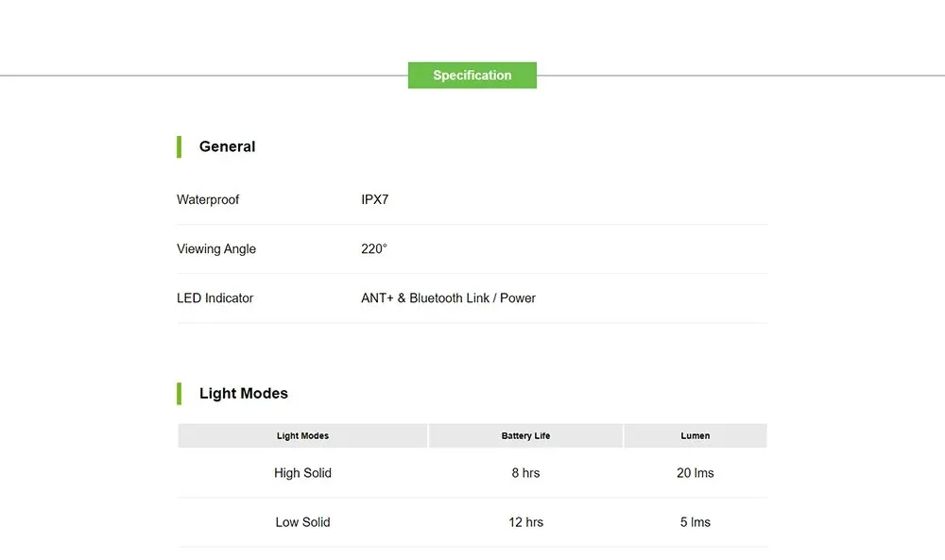945x560 pixels.
Task: Select the High Solid row label
Action: point(302,473)
